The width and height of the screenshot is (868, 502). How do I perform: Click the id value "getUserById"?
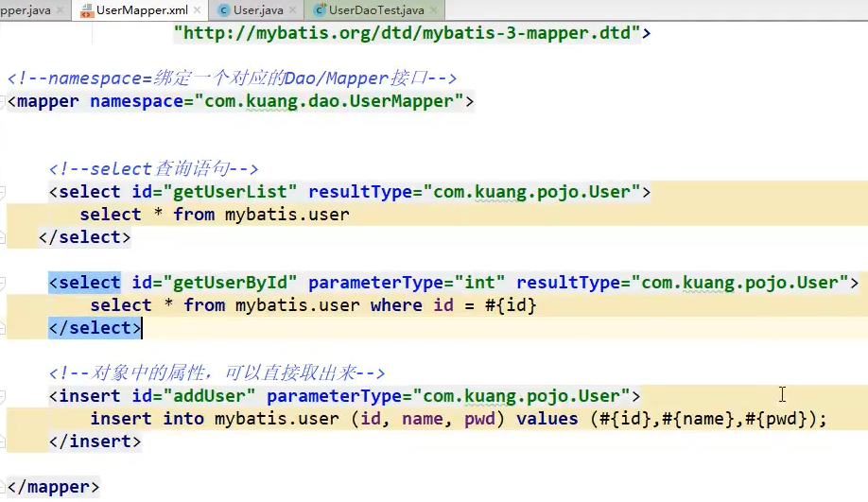click(230, 283)
